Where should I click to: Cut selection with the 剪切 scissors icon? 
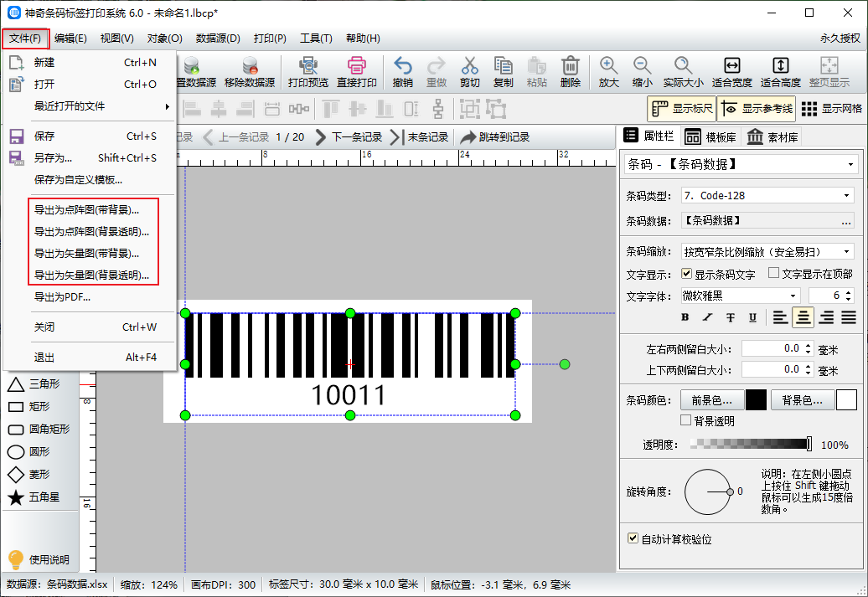pos(469,73)
